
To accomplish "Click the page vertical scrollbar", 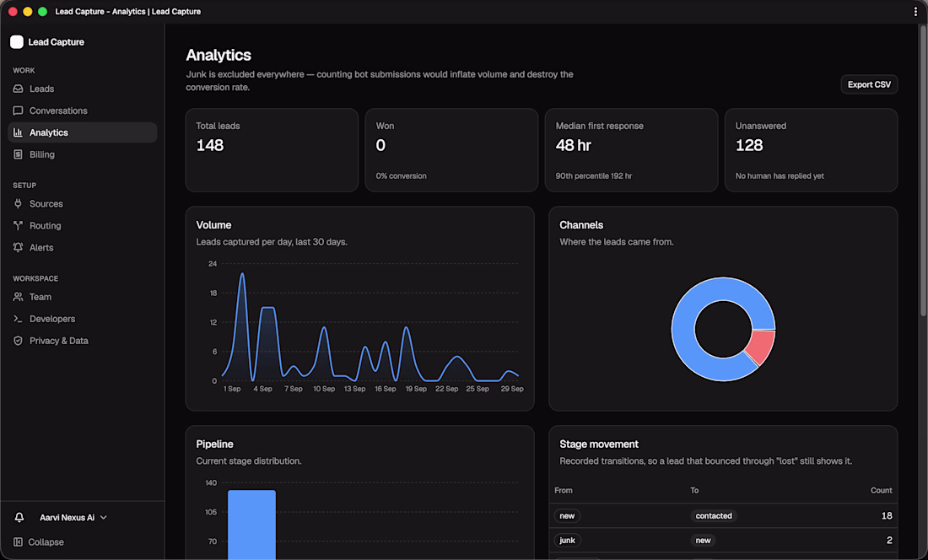I will 923,171.
